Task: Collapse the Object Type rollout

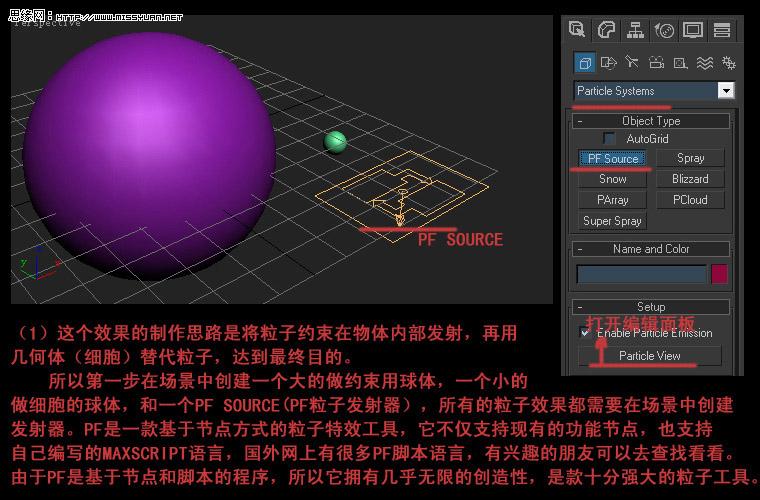Action: [651, 121]
